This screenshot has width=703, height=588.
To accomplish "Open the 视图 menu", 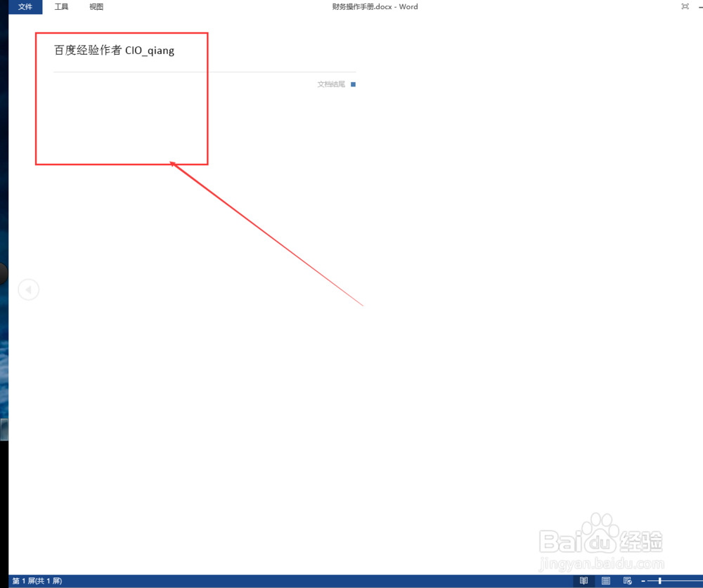I will (x=96, y=7).
